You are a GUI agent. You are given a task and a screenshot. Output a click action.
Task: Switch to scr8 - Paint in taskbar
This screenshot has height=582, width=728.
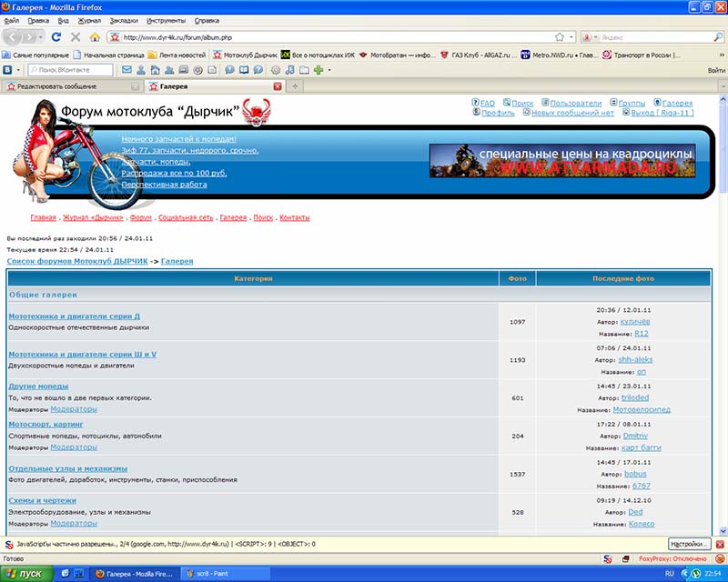pos(225,574)
